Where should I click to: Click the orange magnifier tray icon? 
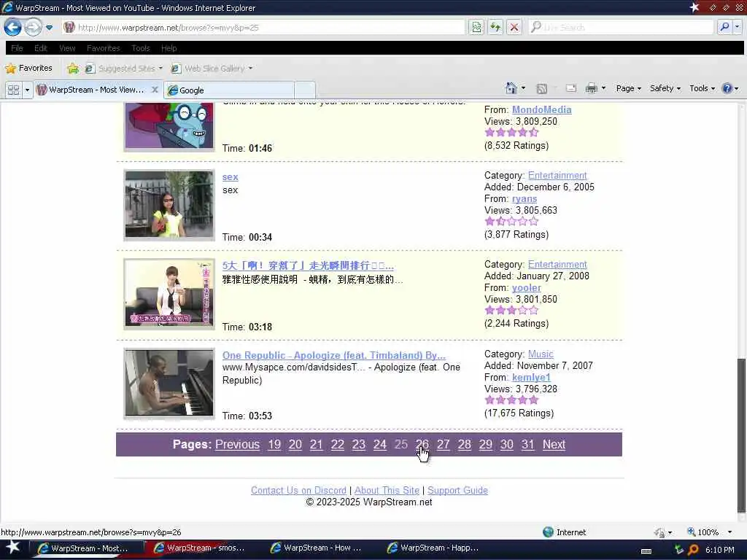693,550
